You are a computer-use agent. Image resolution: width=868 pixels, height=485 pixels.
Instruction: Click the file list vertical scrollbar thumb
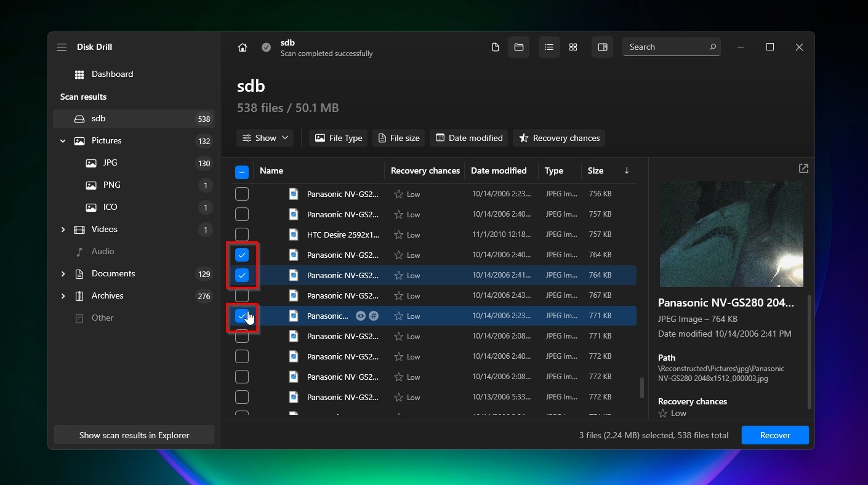[641, 388]
